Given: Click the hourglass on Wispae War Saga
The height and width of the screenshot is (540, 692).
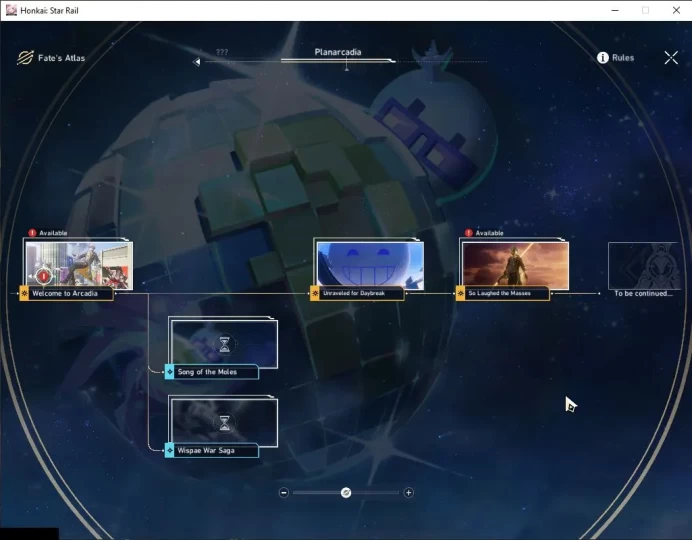Looking at the screenshot, I should coord(225,423).
